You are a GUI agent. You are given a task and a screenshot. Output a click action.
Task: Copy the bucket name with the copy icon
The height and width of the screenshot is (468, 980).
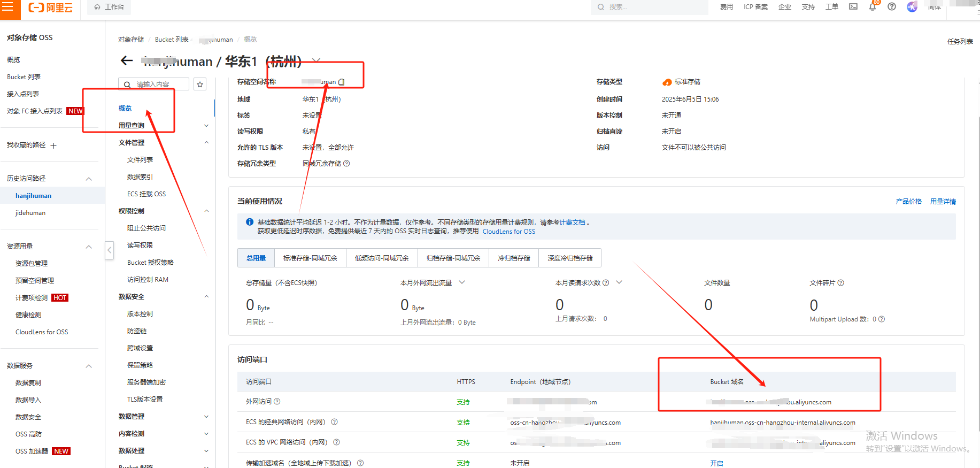click(x=341, y=82)
